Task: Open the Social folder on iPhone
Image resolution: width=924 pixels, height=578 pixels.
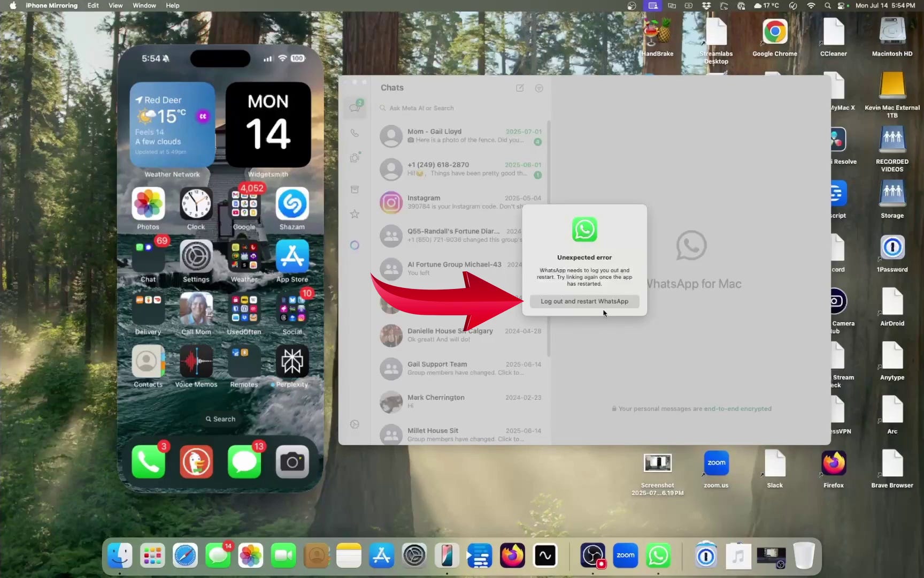Action: click(292, 309)
